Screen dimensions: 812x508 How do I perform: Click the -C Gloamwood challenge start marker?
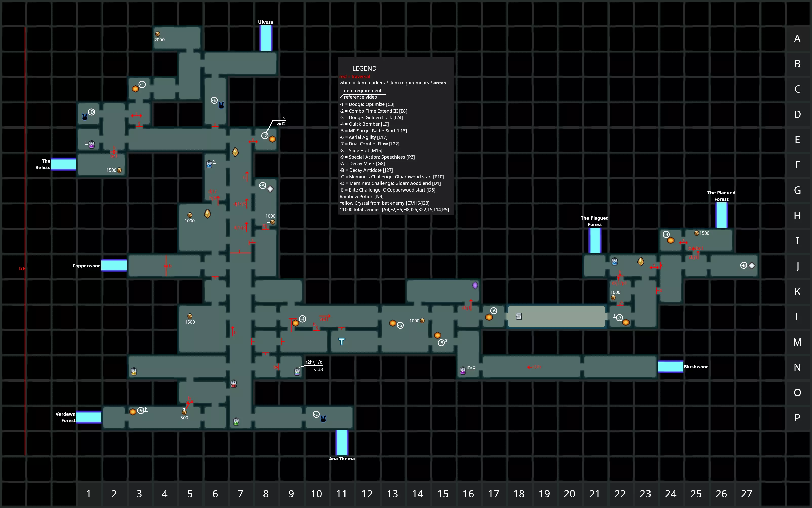[x=316, y=414]
